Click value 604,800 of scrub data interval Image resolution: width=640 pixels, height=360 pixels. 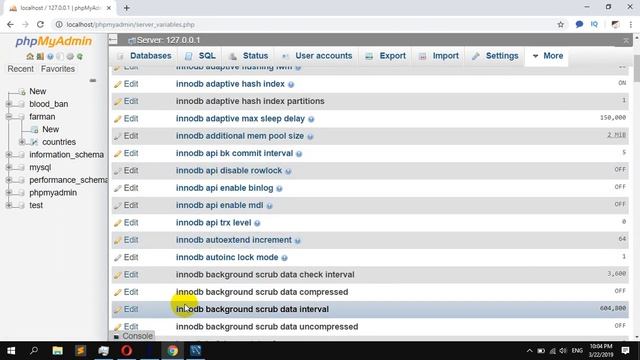[613, 308]
